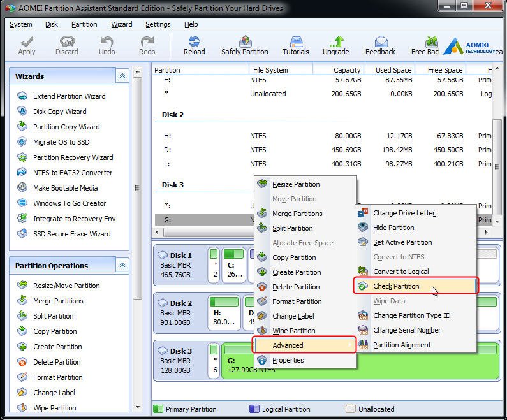The height and width of the screenshot is (420, 507).
Task: Launch the Extend Partition Wizard
Action: 61,96
